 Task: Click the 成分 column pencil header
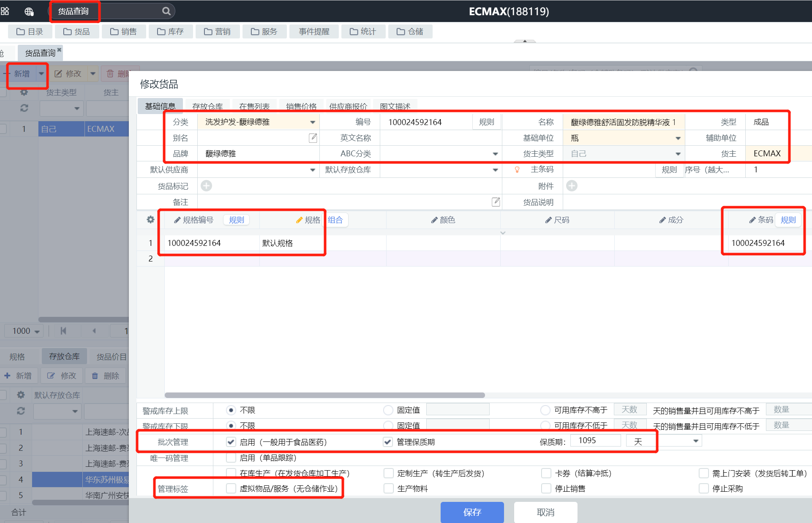[x=671, y=220]
